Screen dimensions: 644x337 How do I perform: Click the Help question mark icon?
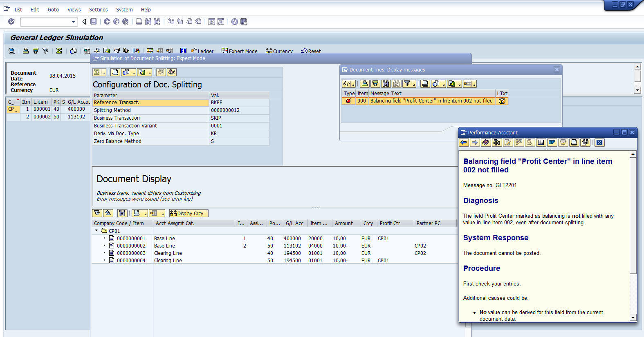coord(235,22)
